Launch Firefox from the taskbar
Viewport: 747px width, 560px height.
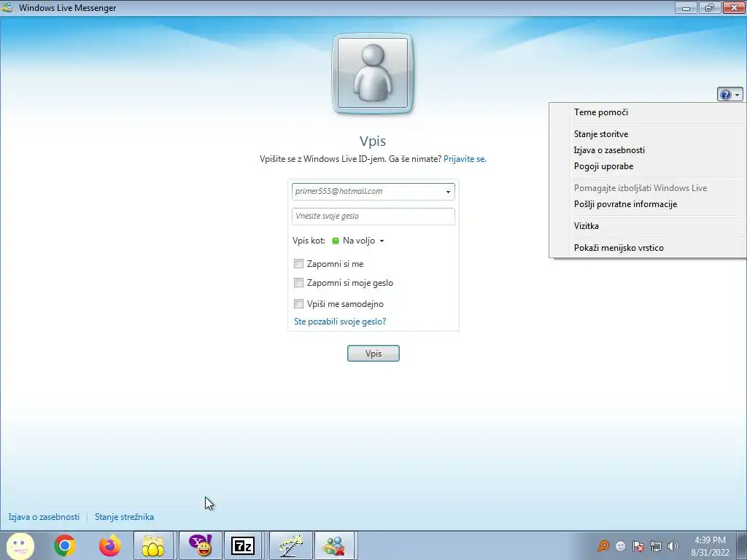point(109,545)
